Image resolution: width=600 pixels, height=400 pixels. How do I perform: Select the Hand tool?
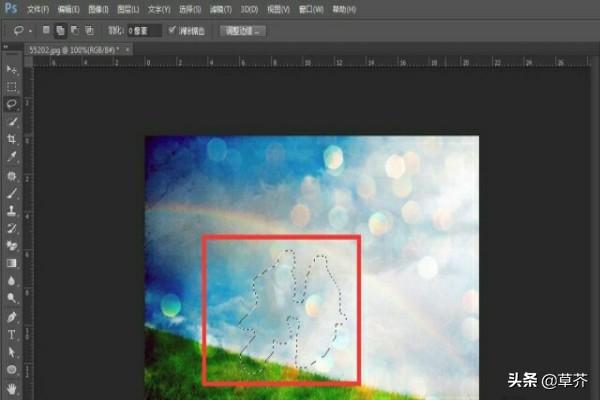pyautogui.click(x=12, y=388)
